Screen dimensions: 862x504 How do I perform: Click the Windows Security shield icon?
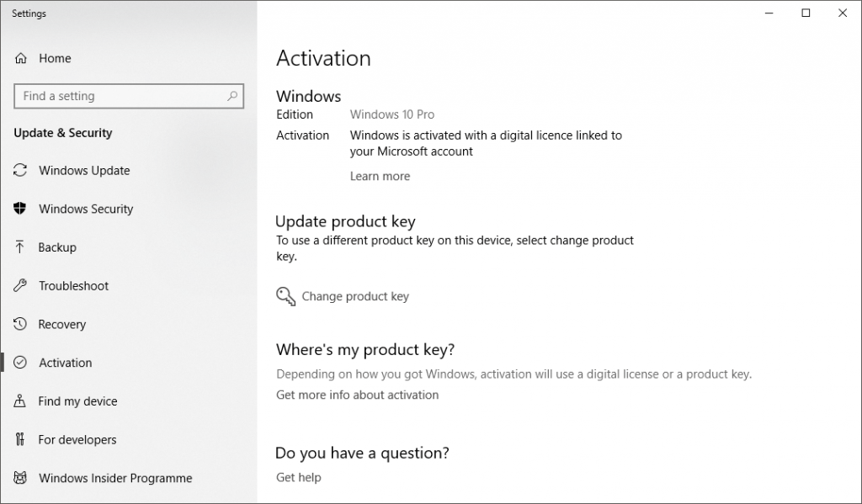[x=21, y=209]
